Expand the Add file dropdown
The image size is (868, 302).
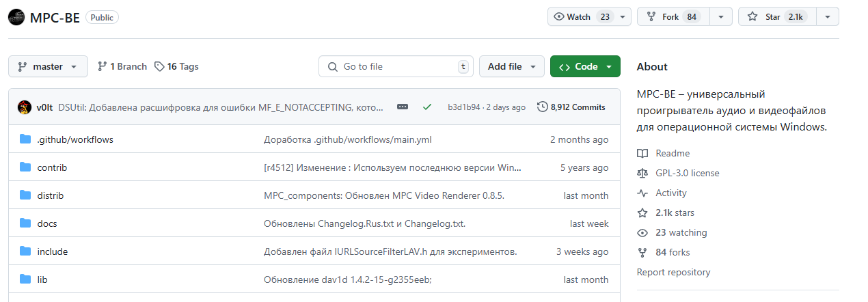(x=512, y=66)
